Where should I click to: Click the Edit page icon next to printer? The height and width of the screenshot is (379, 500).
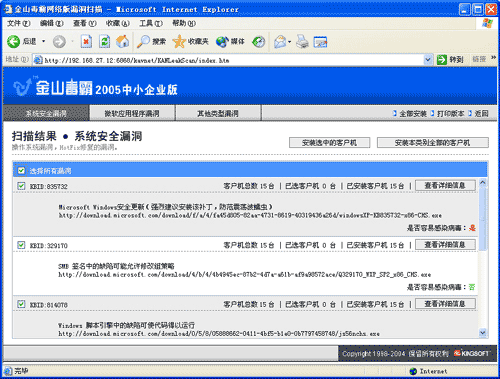point(320,42)
